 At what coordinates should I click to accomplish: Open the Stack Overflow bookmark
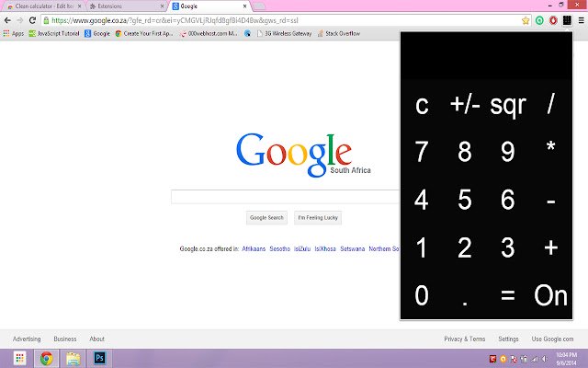pyautogui.click(x=339, y=33)
